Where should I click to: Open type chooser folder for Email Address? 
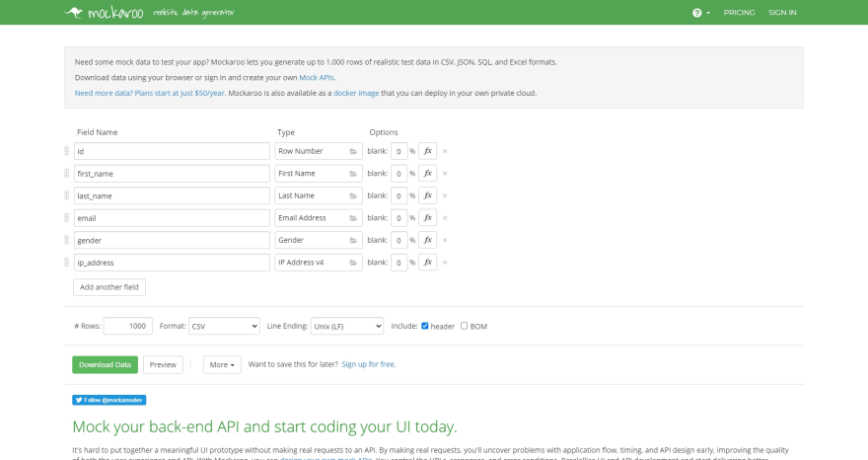click(x=354, y=218)
